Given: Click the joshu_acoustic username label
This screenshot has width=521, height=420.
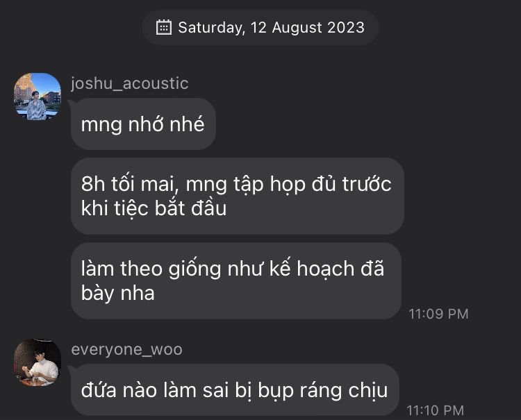Looking at the screenshot, I should (130, 83).
